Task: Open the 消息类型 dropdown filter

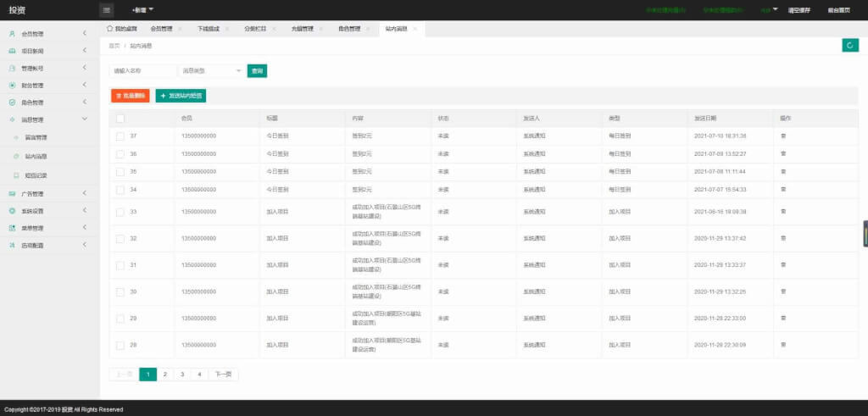Action: (x=211, y=71)
